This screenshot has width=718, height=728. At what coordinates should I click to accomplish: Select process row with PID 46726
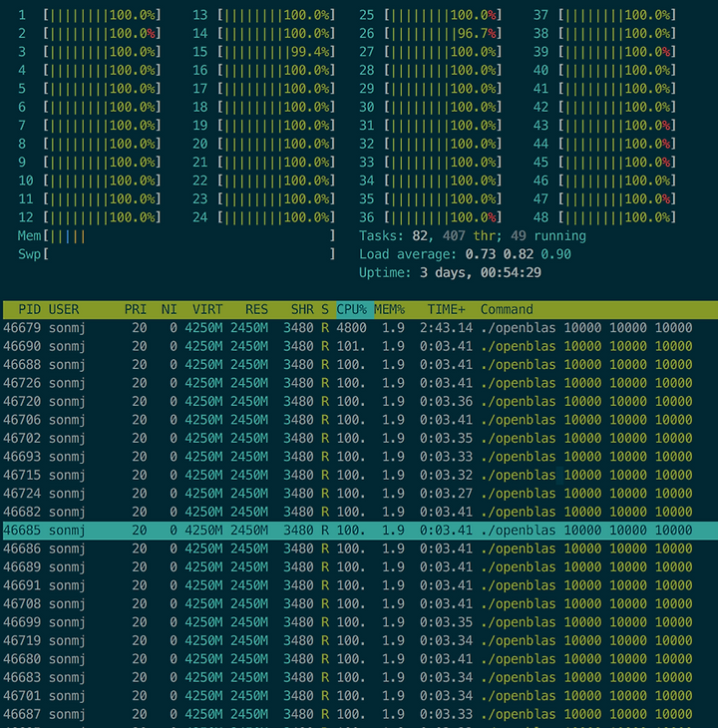[x=359, y=383]
